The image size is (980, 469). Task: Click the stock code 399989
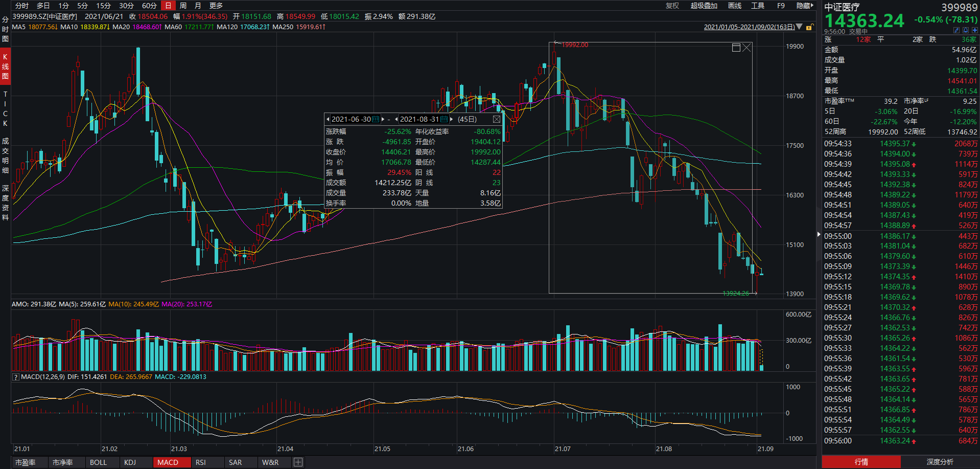pyautogui.click(x=960, y=8)
